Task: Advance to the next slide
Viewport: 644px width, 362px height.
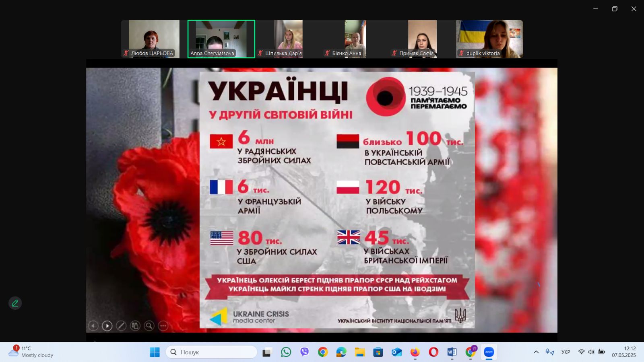Action: click(107, 326)
